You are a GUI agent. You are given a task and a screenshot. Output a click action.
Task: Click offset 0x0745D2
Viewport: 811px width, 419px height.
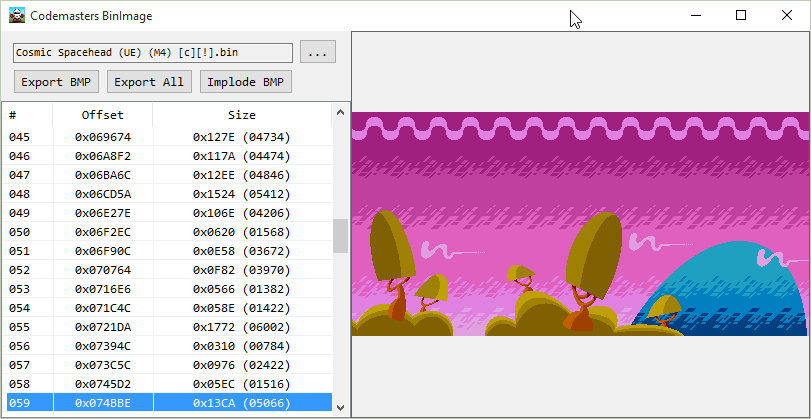pyautogui.click(x=102, y=384)
